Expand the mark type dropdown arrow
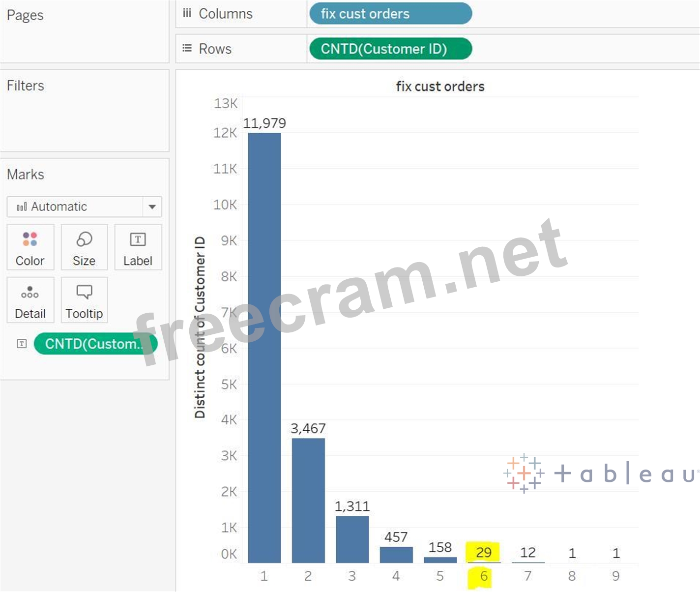Screen dimensions: 700x592 click(152, 207)
